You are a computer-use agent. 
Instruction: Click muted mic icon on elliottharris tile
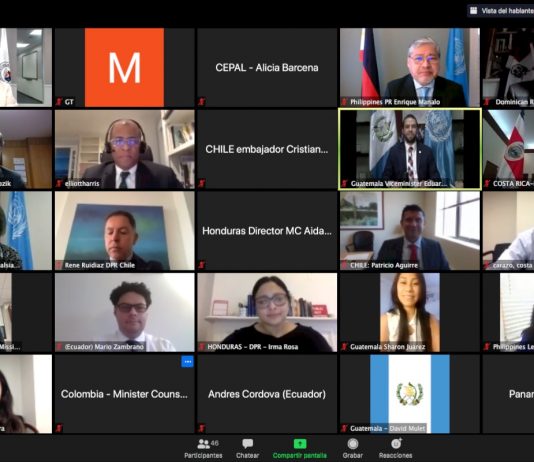[x=59, y=183]
